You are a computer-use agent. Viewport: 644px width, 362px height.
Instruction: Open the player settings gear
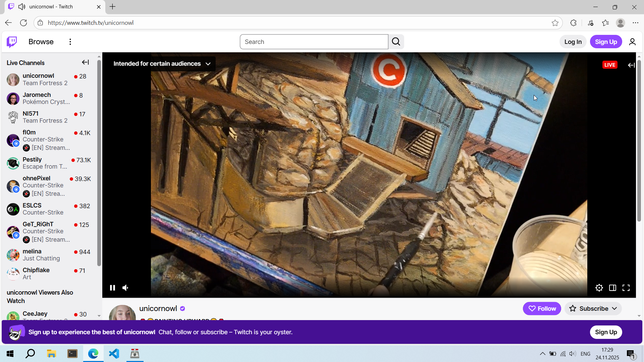(x=599, y=288)
